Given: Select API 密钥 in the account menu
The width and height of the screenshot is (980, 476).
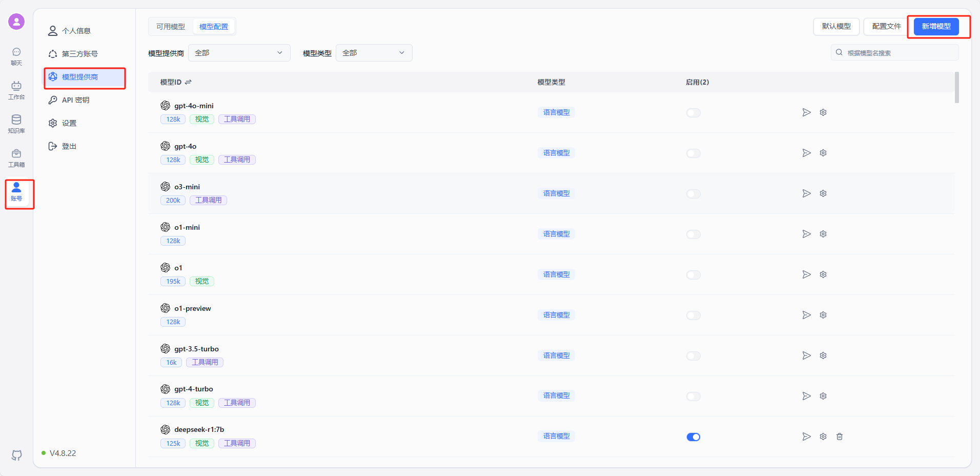Looking at the screenshot, I should pyautogui.click(x=75, y=100).
